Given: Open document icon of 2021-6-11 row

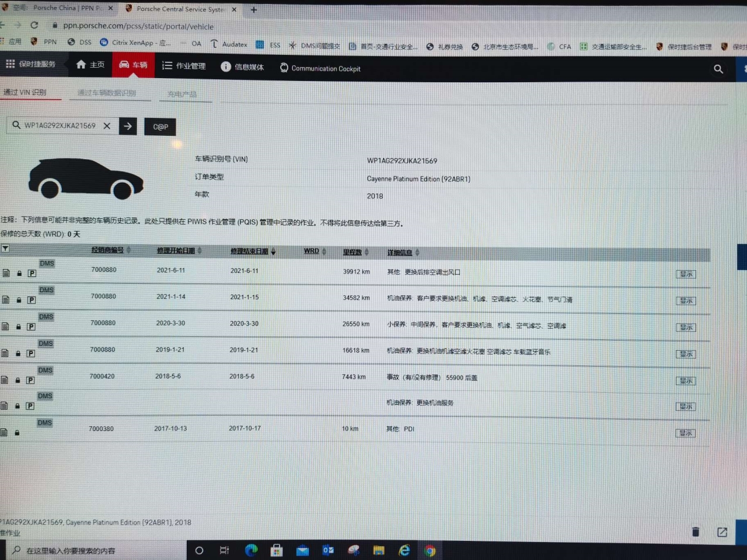Looking at the screenshot, I should 6,273.
